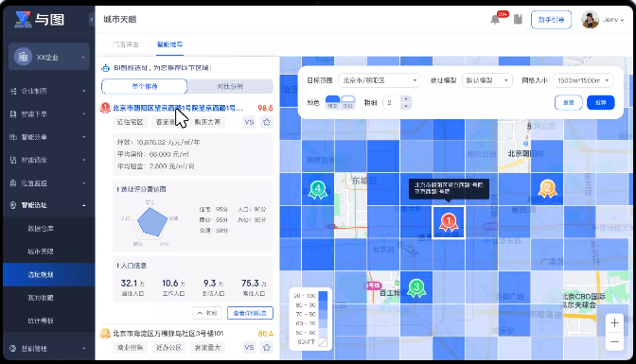This screenshot has width=636, height=364.
Task: Decrease the value with stepper down arrow
Action: click(x=406, y=106)
